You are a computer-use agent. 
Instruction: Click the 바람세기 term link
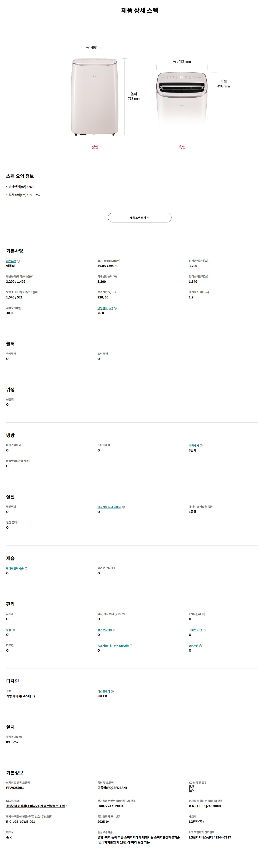[194, 445]
